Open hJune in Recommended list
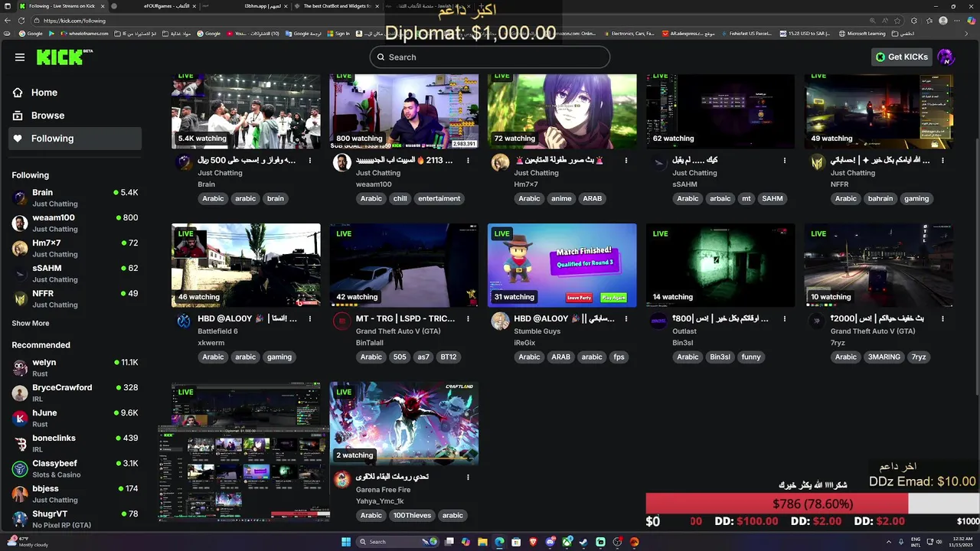This screenshot has height=551, width=980. click(x=75, y=418)
